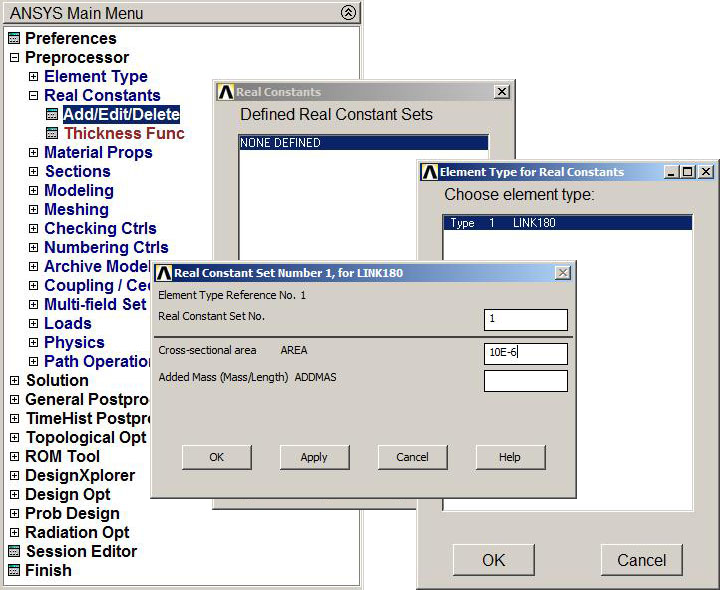The image size is (720, 590).
Task: Expand the Material Props node
Action: click(x=33, y=153)
